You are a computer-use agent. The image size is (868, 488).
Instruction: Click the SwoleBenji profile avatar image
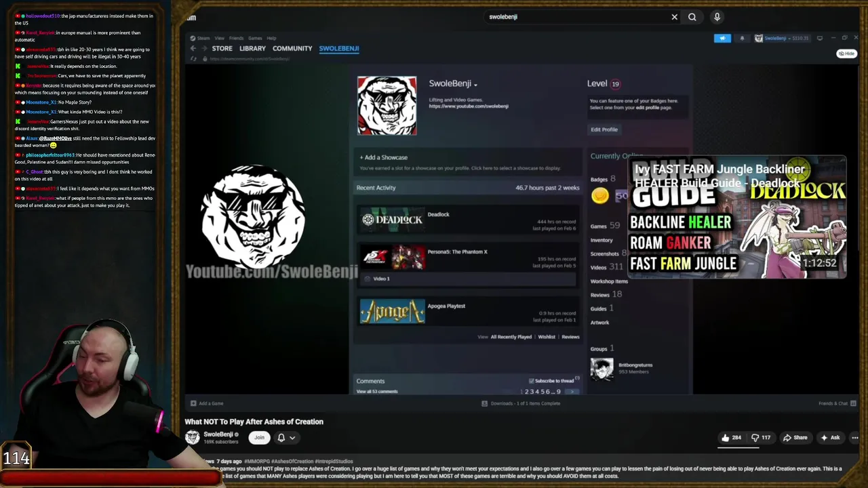(387, 106)
